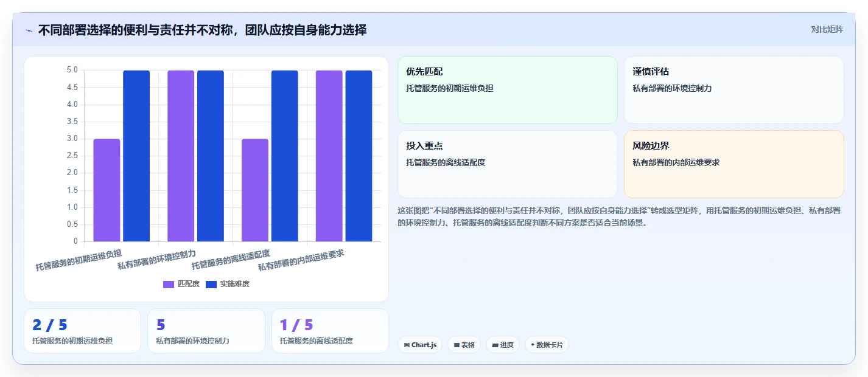Click the 进度 tag chip

pyautogui.click(x=502, y=345)
